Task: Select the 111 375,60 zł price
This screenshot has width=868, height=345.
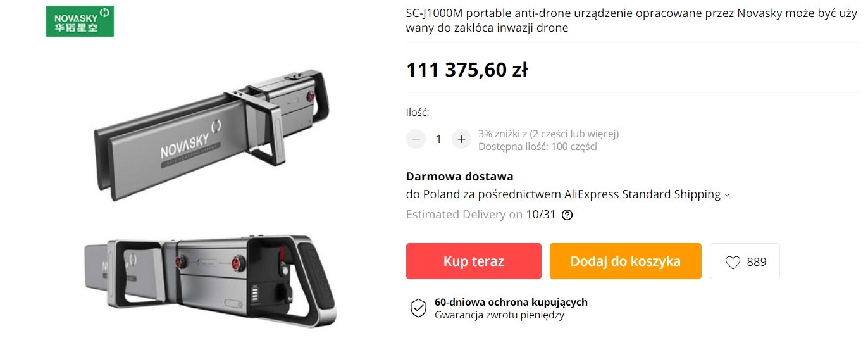Action: tap(467, 70)
